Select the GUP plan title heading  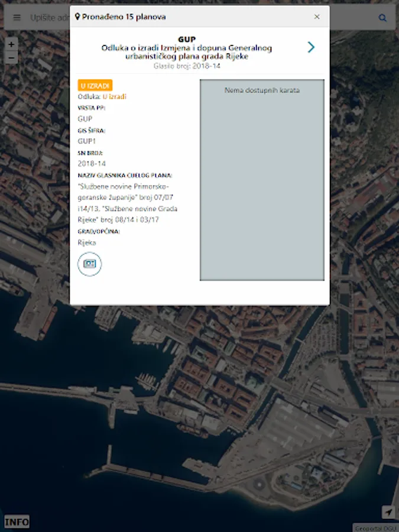point(187,39)
